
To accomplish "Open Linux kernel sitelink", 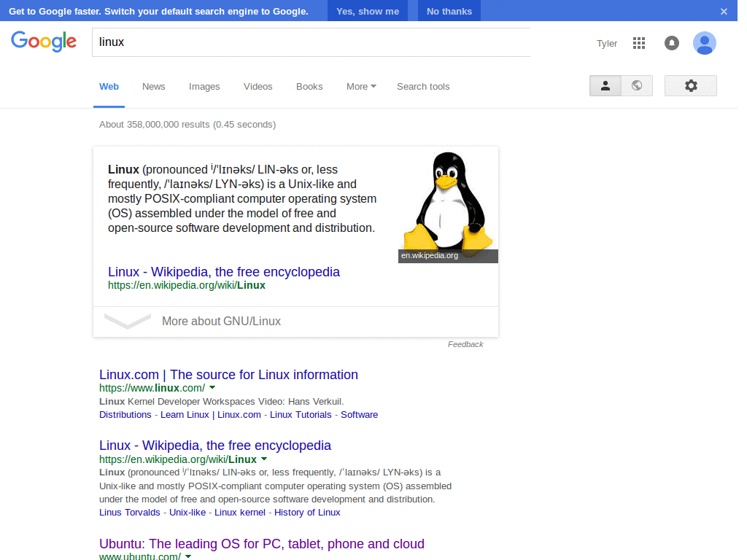I will coord(239,513).
